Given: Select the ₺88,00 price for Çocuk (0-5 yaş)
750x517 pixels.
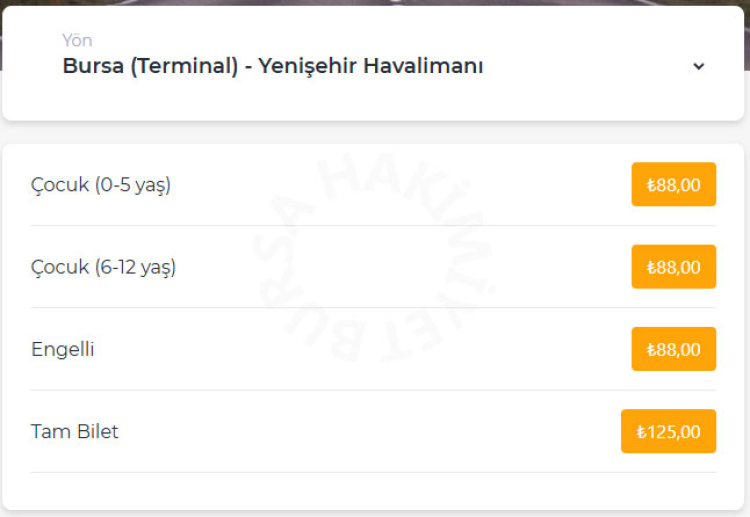Looking at the screenshot, I should click(673, 184).
